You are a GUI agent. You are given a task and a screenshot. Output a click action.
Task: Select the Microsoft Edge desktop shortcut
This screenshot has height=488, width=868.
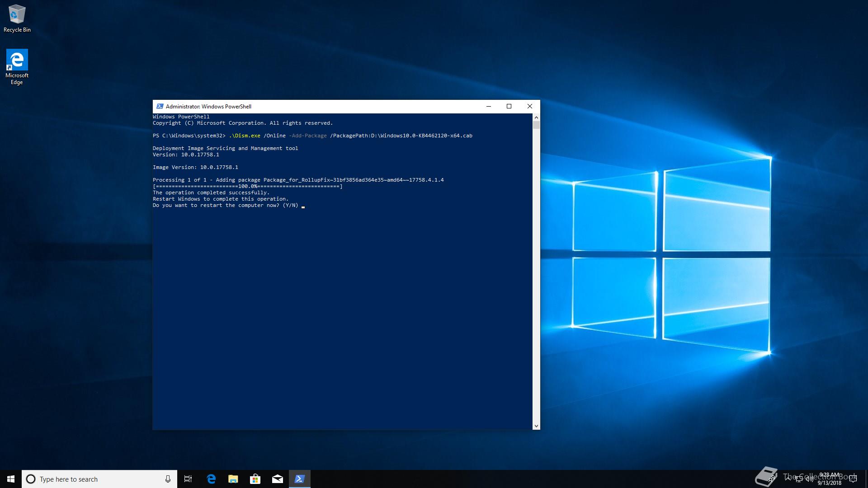click(x=17, y=67)
